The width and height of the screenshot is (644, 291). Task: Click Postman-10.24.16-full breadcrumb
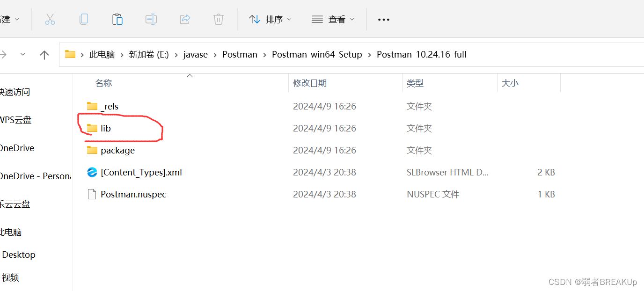coord(422,55)
